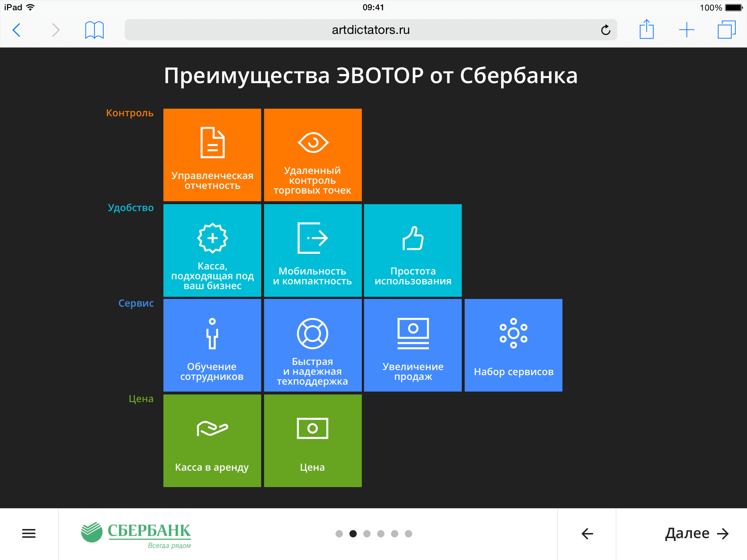Image resolution: width=747 pixels, height=560 pixels.
Task: Select the Мобильность и компактность tile
Action: [x=313, y=250]
